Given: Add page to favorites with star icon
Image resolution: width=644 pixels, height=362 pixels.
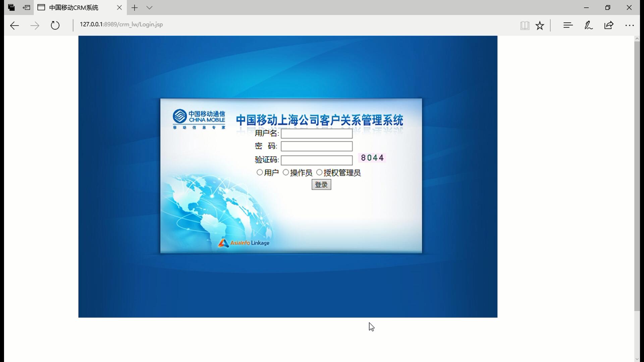Looking at the screenshot, I should point(540,25).
